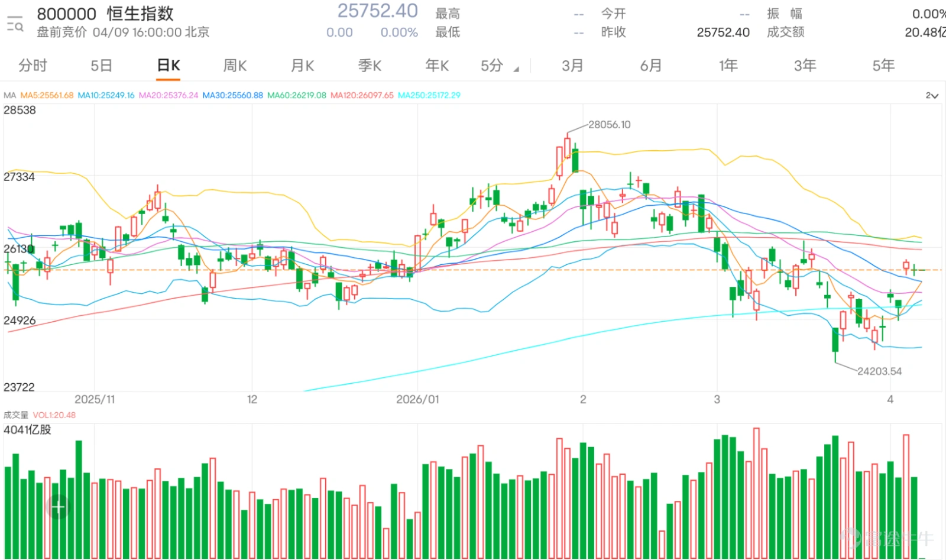The height and width of the screenshot is (560, 946).
Task: Select the 季K tab
Action: tap(370, 65)
